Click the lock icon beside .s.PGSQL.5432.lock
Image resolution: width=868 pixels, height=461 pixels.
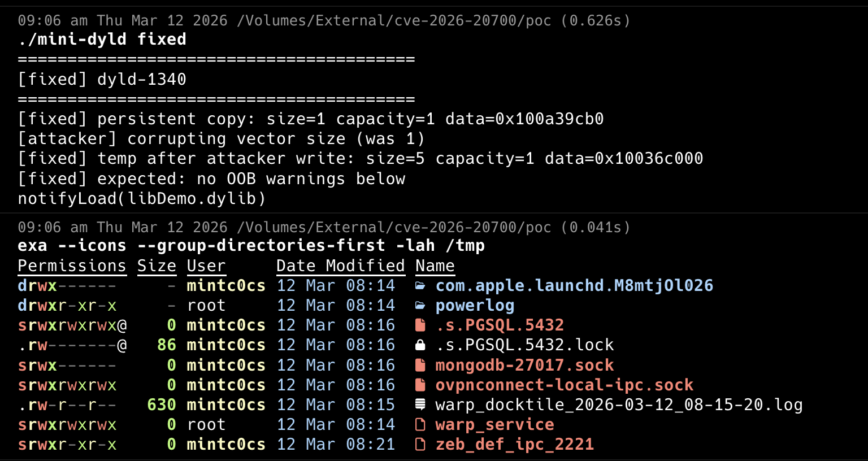click(420, 345)
